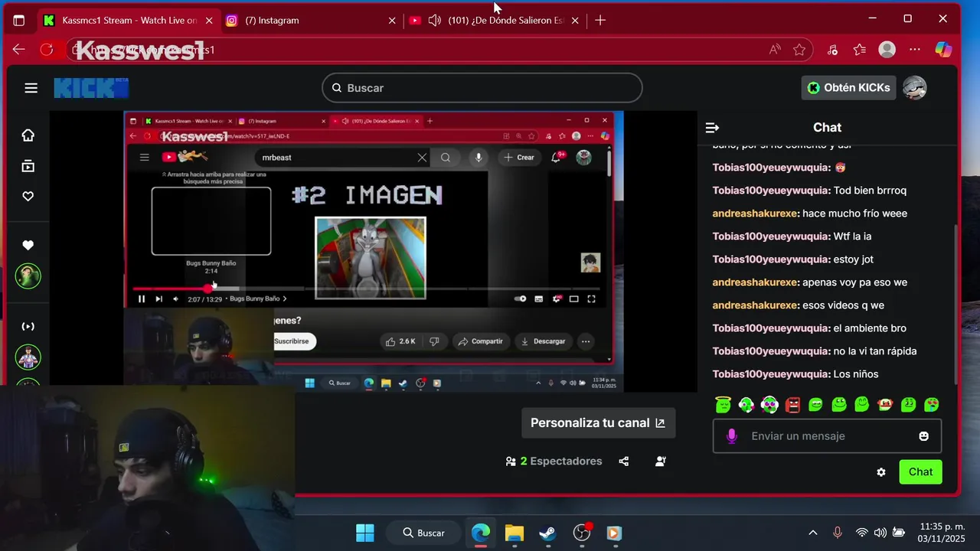Switch to the ¿De Dónde Salieron YouTube tab
Viewport: 980px width, 551px height.
494,21
